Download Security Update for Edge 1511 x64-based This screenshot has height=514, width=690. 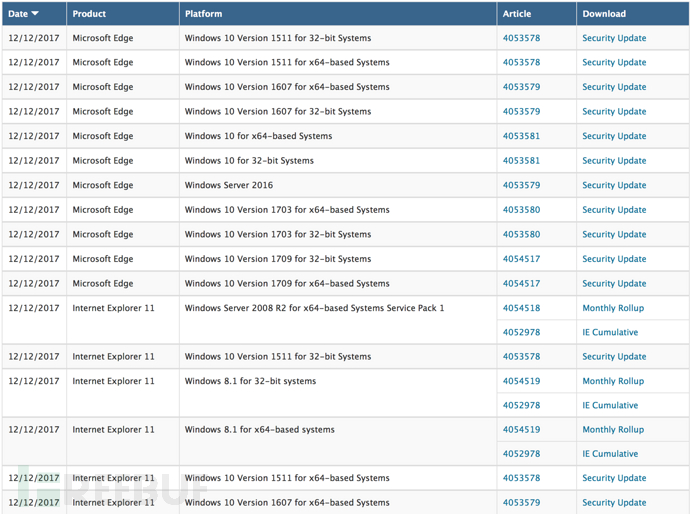click(614, 62)
